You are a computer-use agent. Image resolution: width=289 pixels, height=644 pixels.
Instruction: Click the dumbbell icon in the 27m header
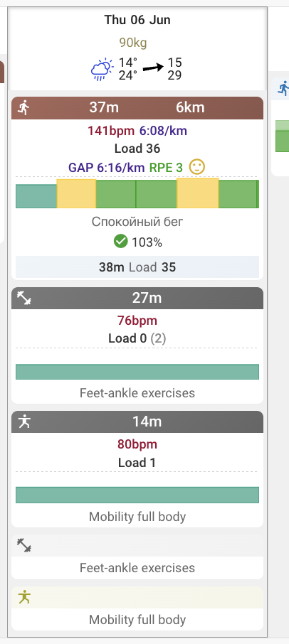[24, 298]
